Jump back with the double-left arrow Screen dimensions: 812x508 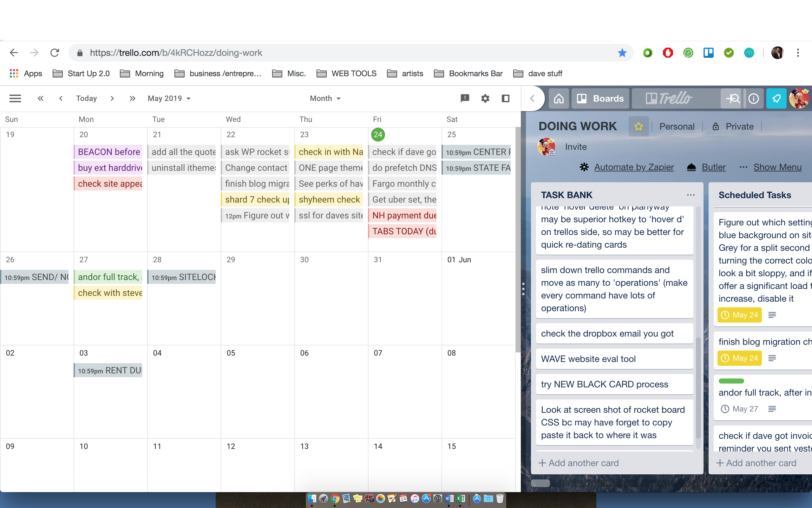pos(40,98)
